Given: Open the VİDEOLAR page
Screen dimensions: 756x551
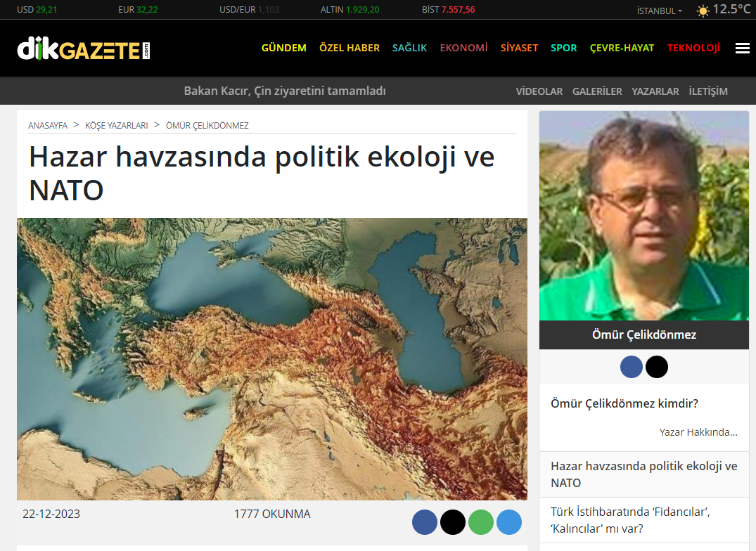Looking at the screenshot, I should click(x=539, y=91).
